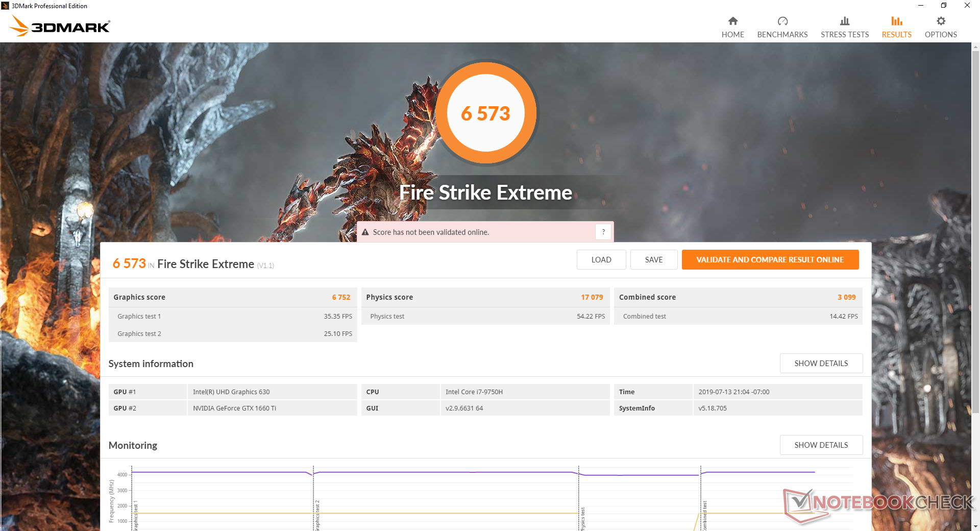Click the System information heading
This screenshot has height=531, width=980.
point(151,364)
